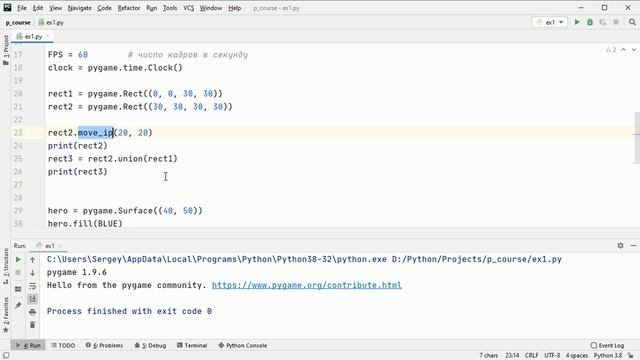The width and height of the screenshot is (640, 360).
Task: Open the pygame contribute link
Action: (307, 285)
